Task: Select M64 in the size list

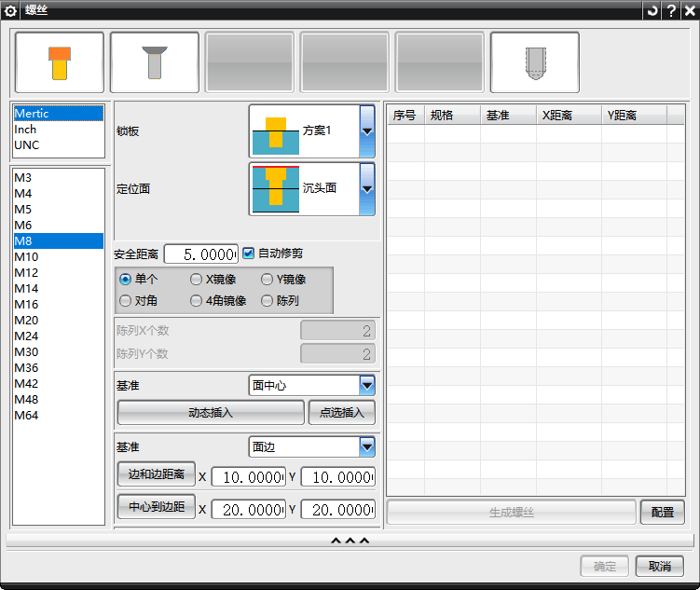Action: coord(59,416)
